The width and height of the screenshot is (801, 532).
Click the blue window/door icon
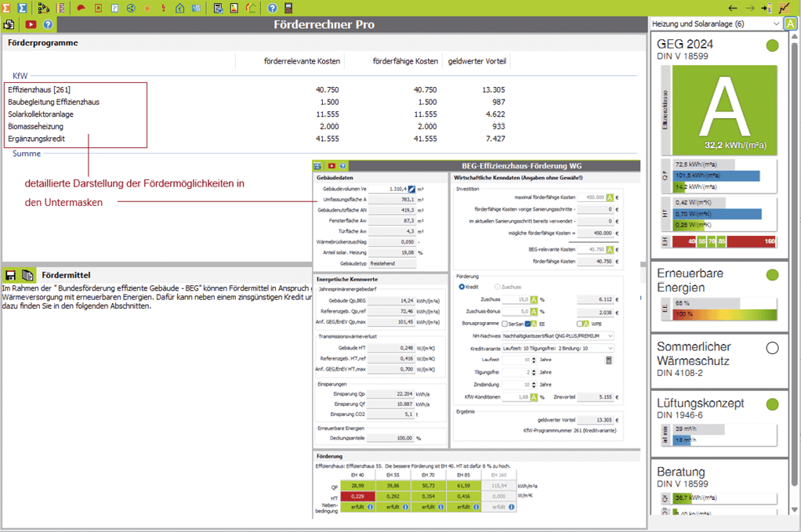tap(114, 8)
